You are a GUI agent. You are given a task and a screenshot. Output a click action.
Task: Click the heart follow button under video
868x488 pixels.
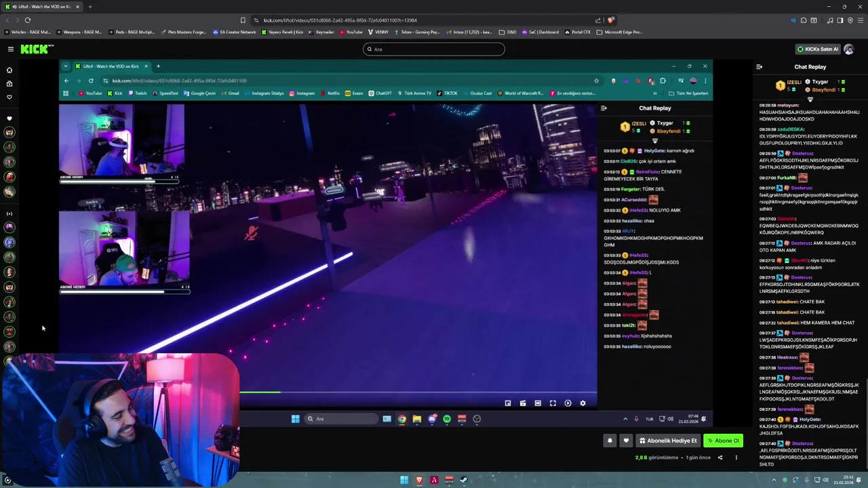click(626, 441)
